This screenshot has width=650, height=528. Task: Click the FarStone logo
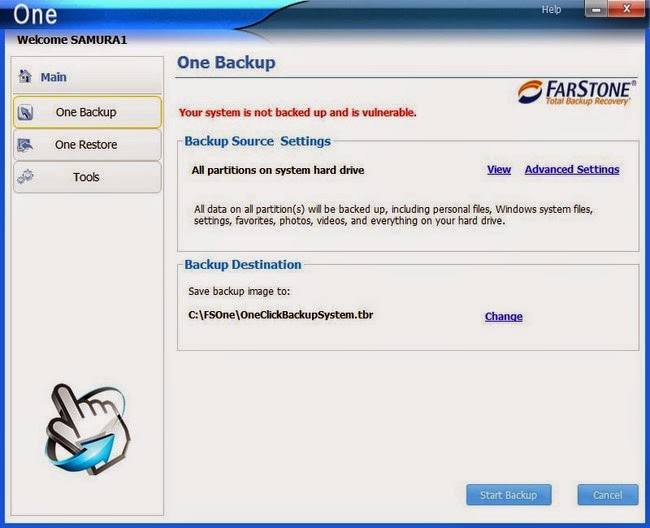[576, 92]
